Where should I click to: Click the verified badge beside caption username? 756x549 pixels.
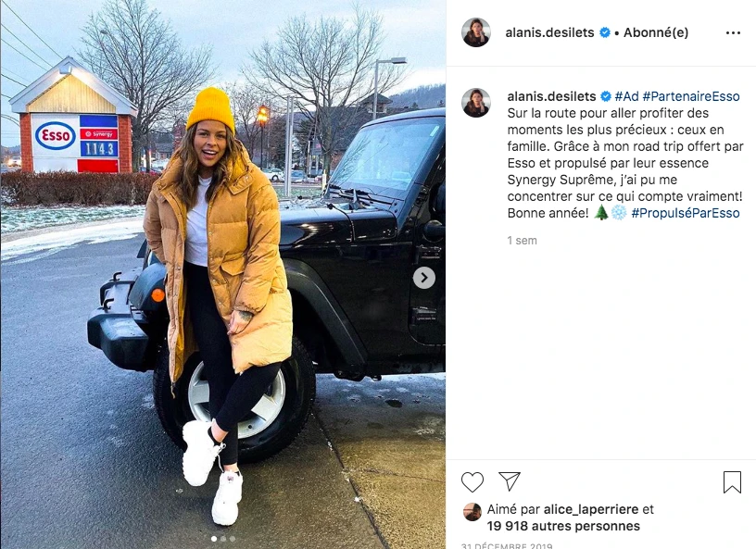[606, 96]
